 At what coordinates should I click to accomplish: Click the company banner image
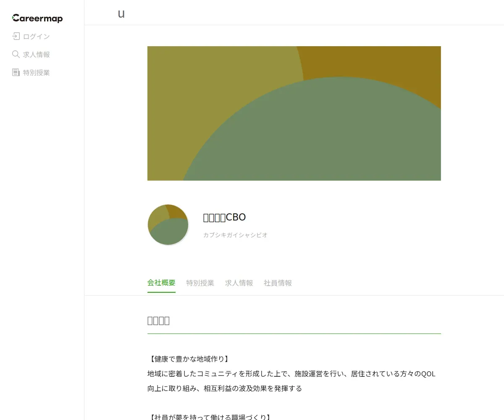coord(294,113)
